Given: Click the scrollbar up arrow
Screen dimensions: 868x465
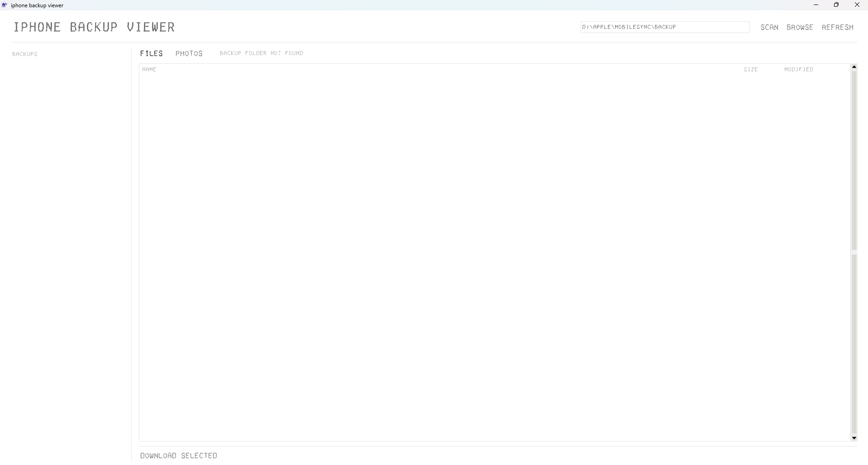Looking at the screenshot, I should click(854, 67).
